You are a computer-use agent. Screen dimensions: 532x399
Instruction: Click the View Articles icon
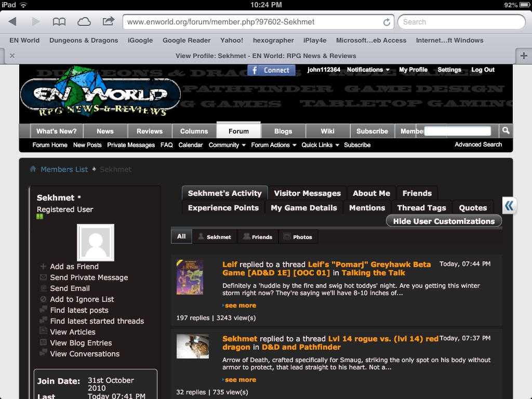point(43,331)
